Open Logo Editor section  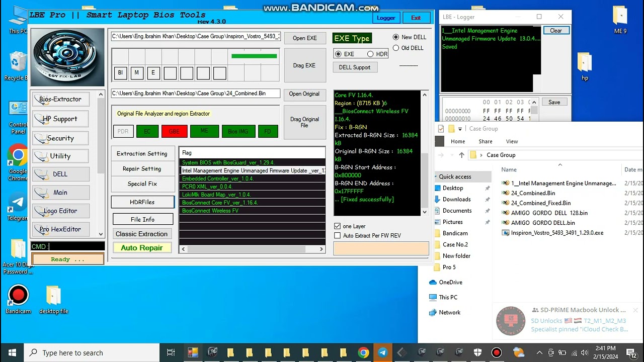60,211
